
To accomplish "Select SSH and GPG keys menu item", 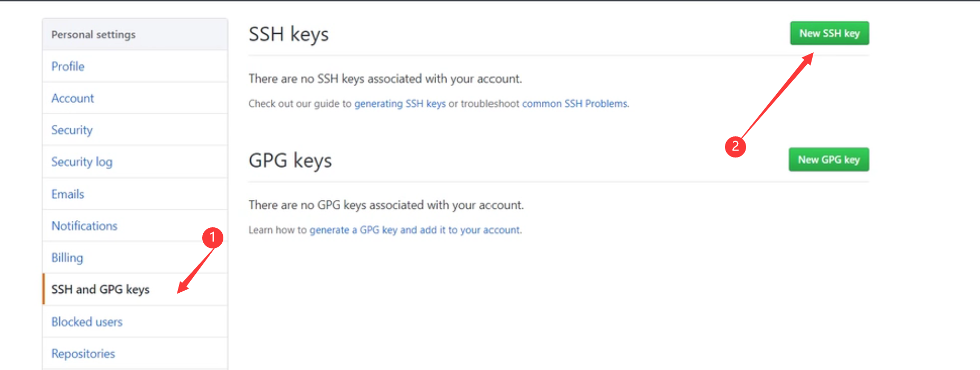I will pos(100,290).
